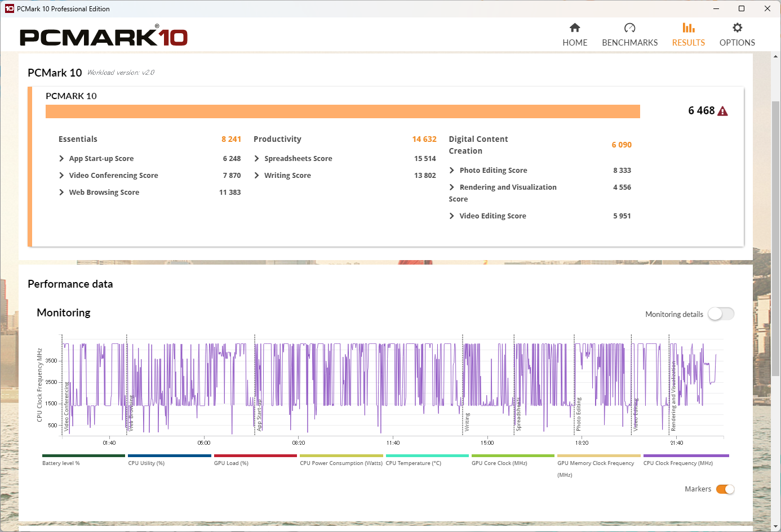Click the PCMark 10 title bar app icon
The height and width of the screenshot is (532, 781).
click(9, 8)
